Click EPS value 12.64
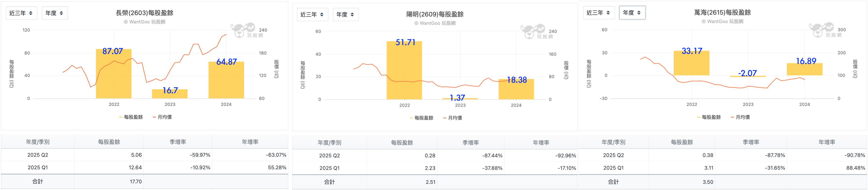 [x=135, y=168]
